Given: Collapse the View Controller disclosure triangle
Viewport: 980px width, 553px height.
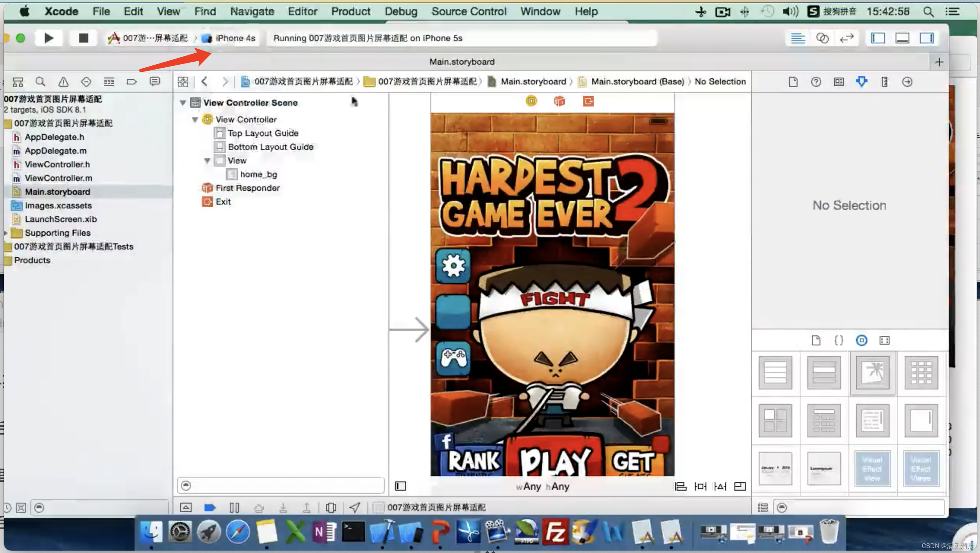Looking at the screenshot, I should pyautogui.click(x=195, y=119).
